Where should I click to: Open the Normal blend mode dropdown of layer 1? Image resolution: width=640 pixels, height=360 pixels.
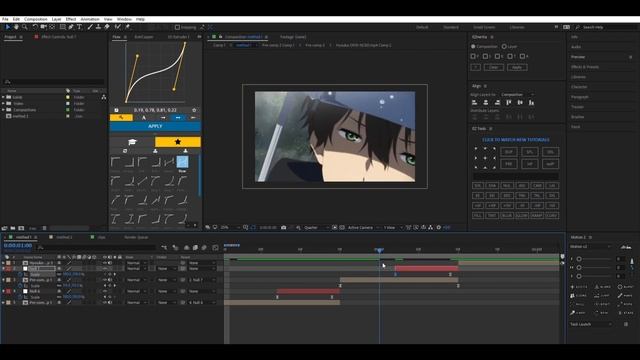pos(137,263)
